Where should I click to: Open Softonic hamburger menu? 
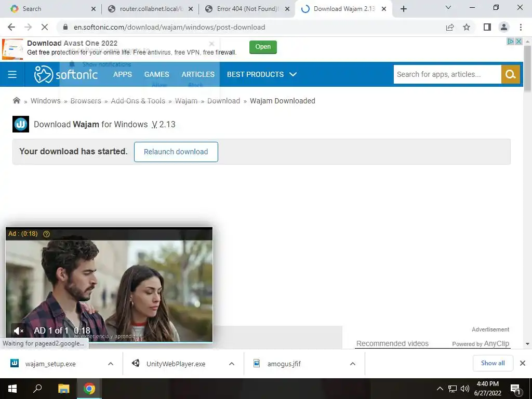12,74
